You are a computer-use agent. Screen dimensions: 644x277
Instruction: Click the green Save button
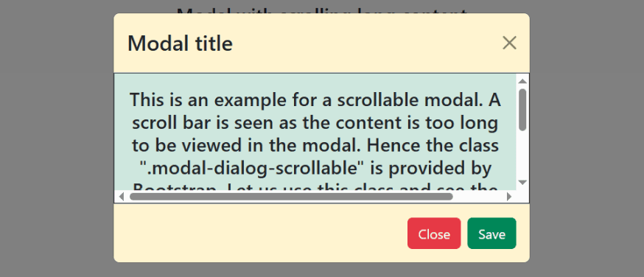491,233
